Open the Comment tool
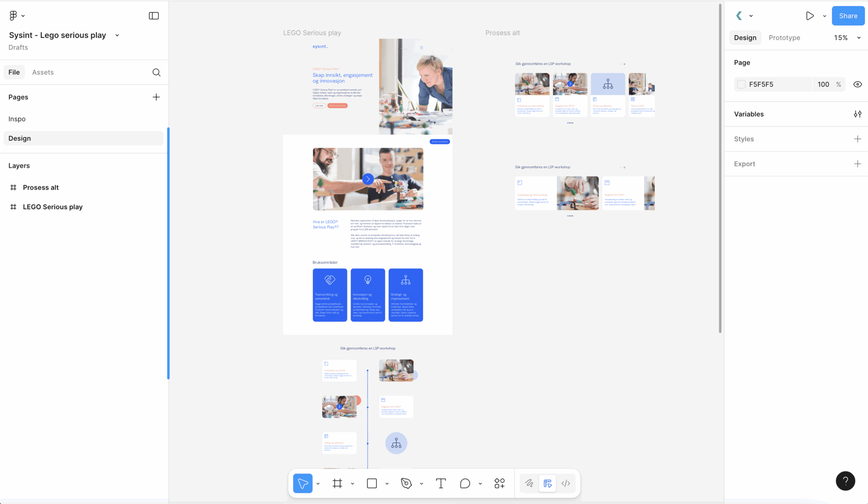The height and width of the screenshot is (504, 868). pos(465,483)
